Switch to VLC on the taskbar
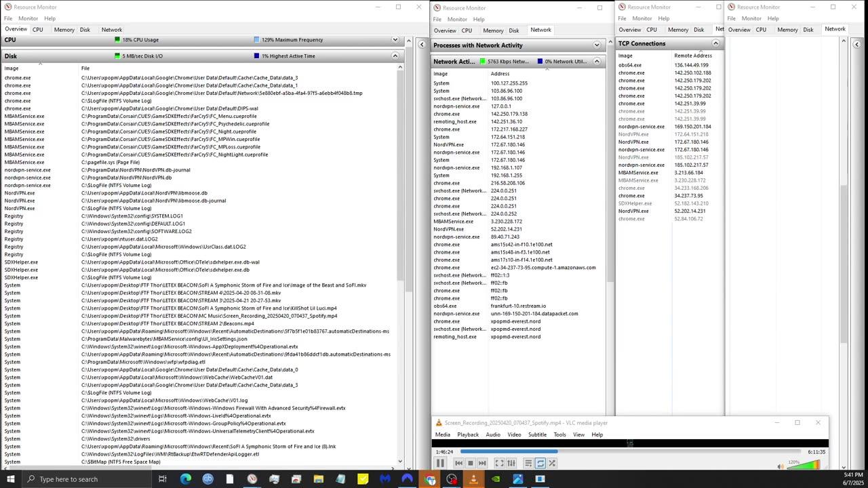 coord(474,479)
